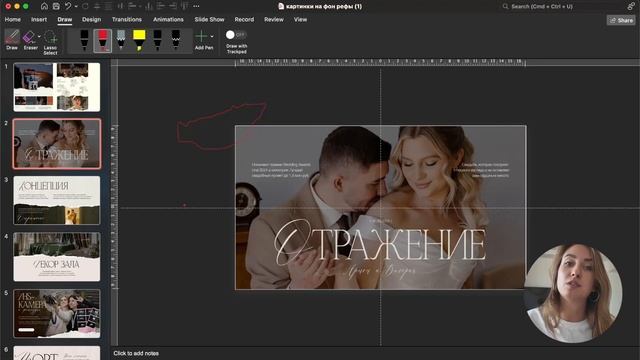Undo the last action

click(68, 6)
